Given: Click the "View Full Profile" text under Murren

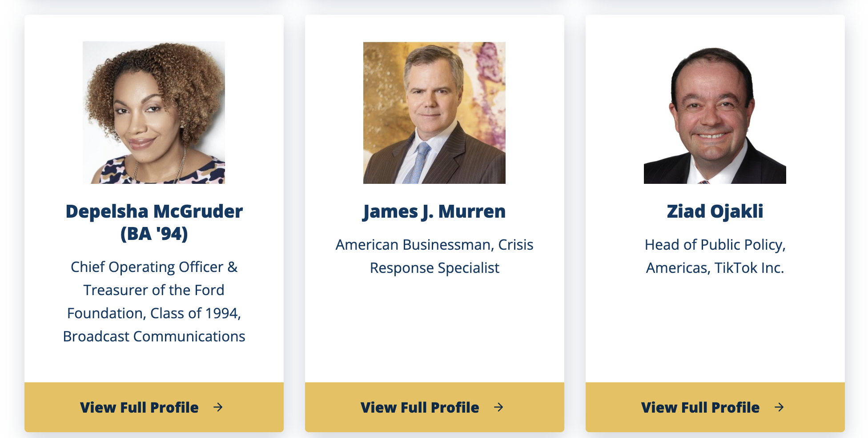Looking at the screenshot, I should tap(420, 407).
